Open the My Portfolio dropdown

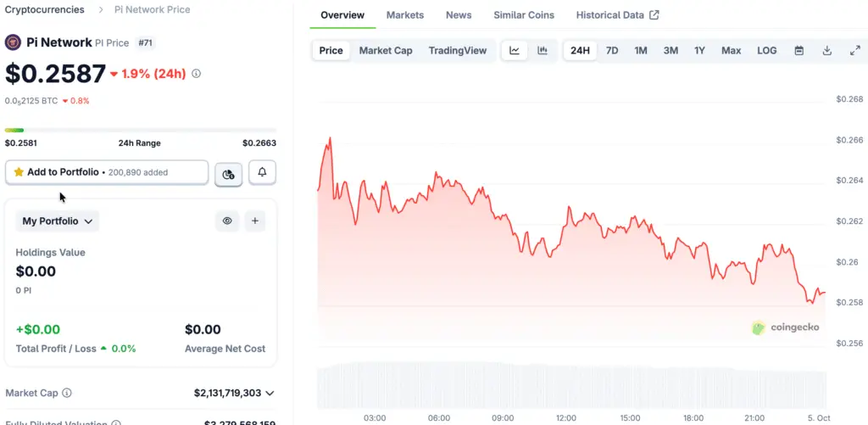pos(58,221)
